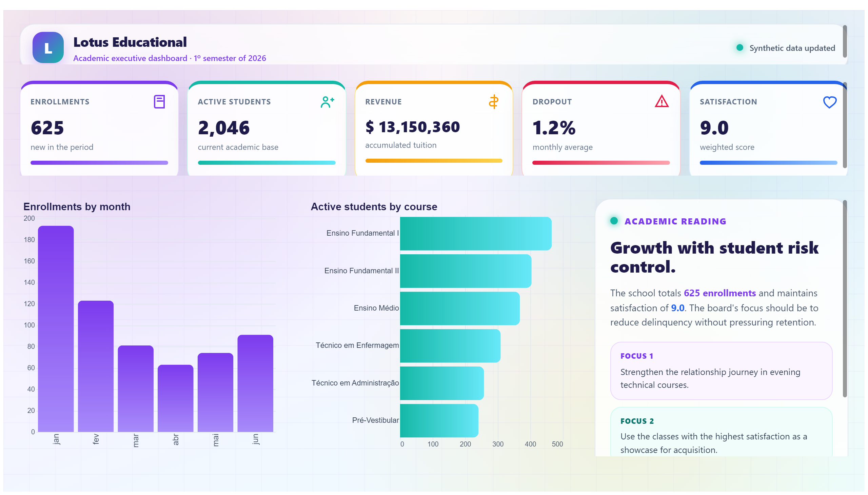Click the Academic executive dashboard subtitle

click(x=169, y=58)
